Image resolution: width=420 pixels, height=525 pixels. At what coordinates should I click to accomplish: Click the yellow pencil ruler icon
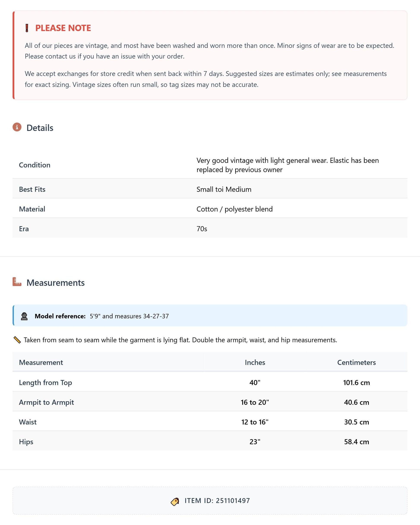click(17, 340)
